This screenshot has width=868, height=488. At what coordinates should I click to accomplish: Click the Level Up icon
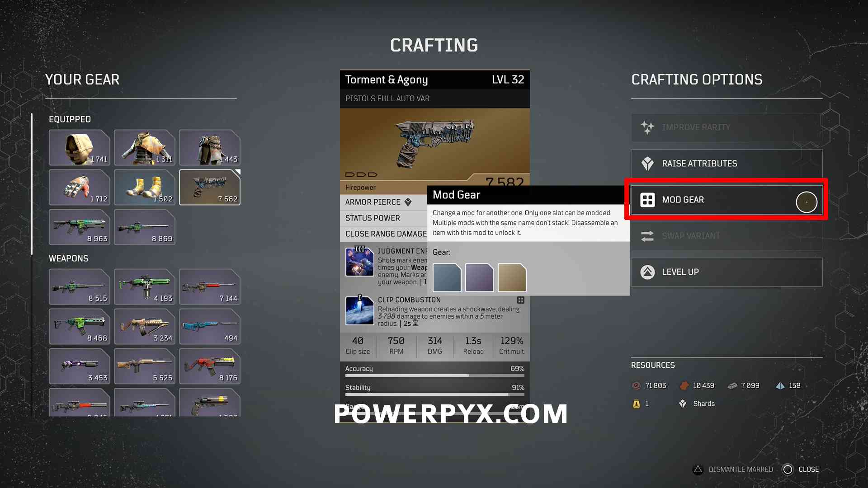[647, 272]
